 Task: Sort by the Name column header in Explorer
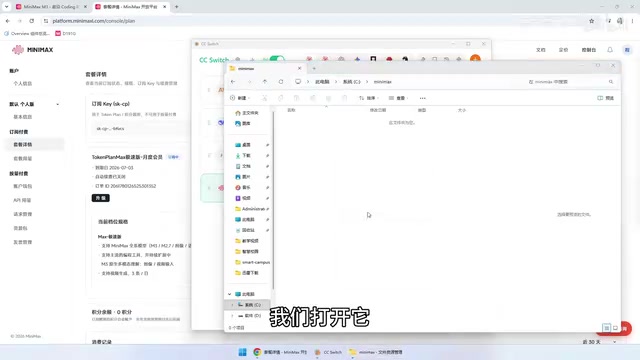coord(291,110)
